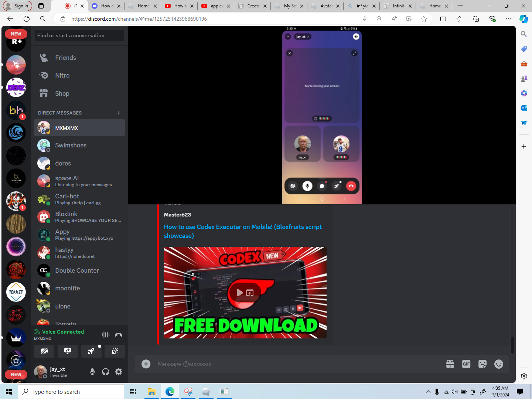Click the Voice Connected status label
The image size is (532, 399).
click(x=63, y=332)
